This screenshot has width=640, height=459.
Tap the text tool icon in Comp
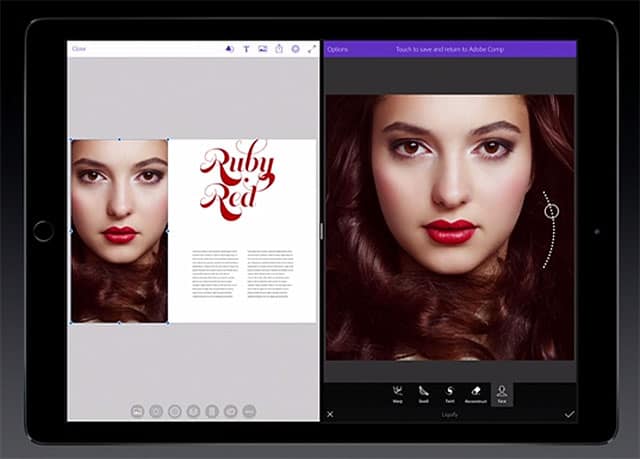[247, 48]
